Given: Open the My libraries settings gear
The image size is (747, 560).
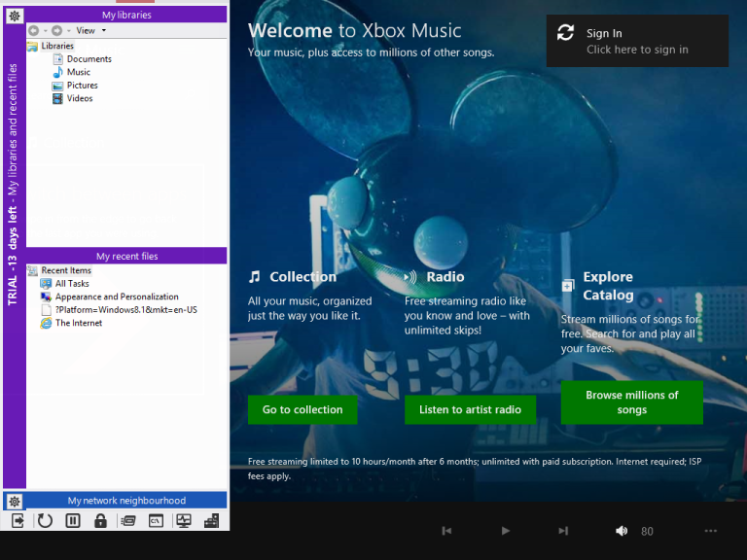Looking at the screenshot, I should coord(15,16).
